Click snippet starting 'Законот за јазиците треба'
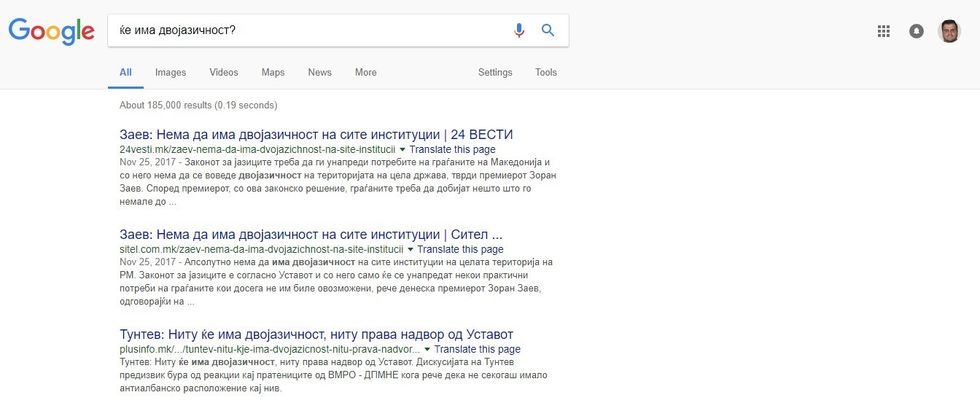The image size is (980, 413). [338, 182]
